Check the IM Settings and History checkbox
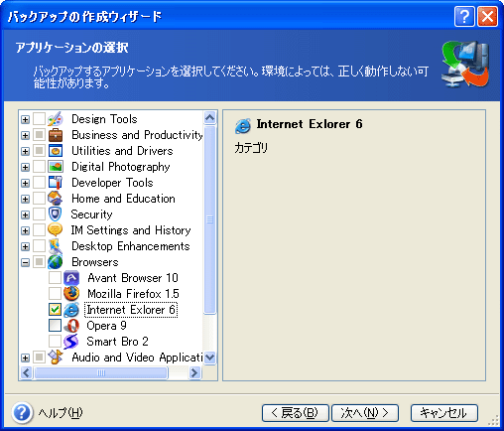Screen dimensions: 504x431 (40, 230)
